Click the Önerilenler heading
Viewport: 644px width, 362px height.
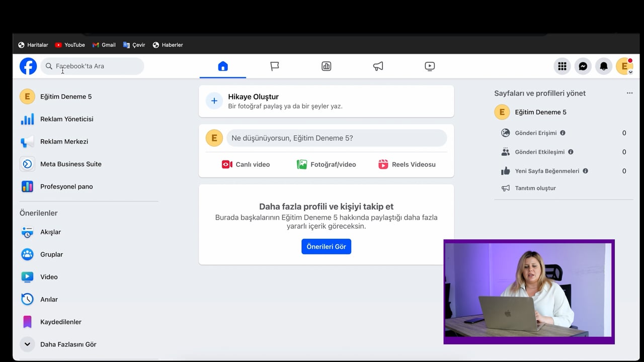pos(39,213)
